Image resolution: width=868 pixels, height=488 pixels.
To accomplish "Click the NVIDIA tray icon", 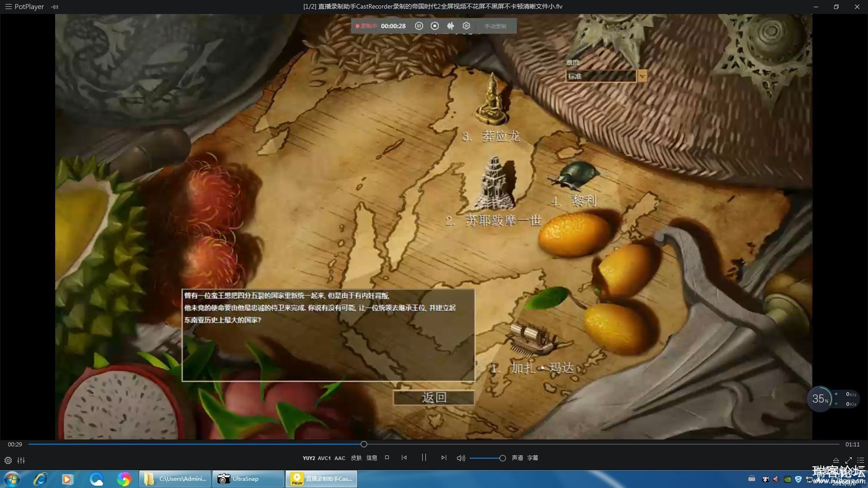I will [787, 479].
